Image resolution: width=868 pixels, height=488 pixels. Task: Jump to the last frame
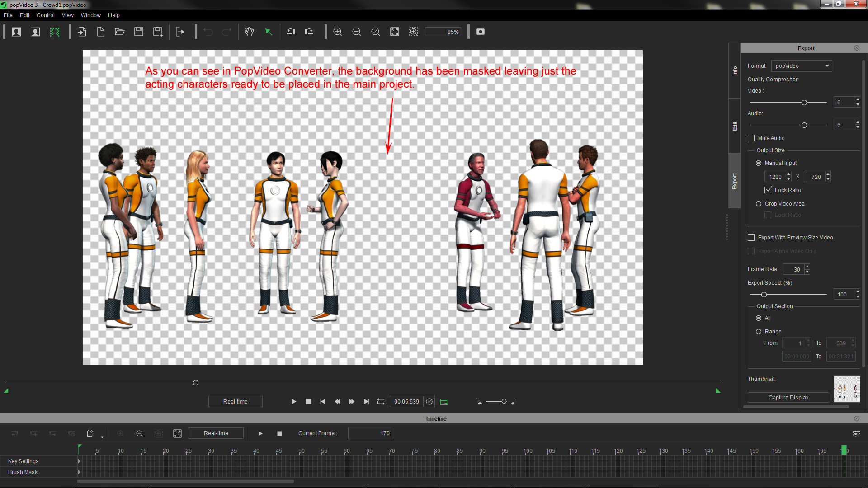click(366, 401)
